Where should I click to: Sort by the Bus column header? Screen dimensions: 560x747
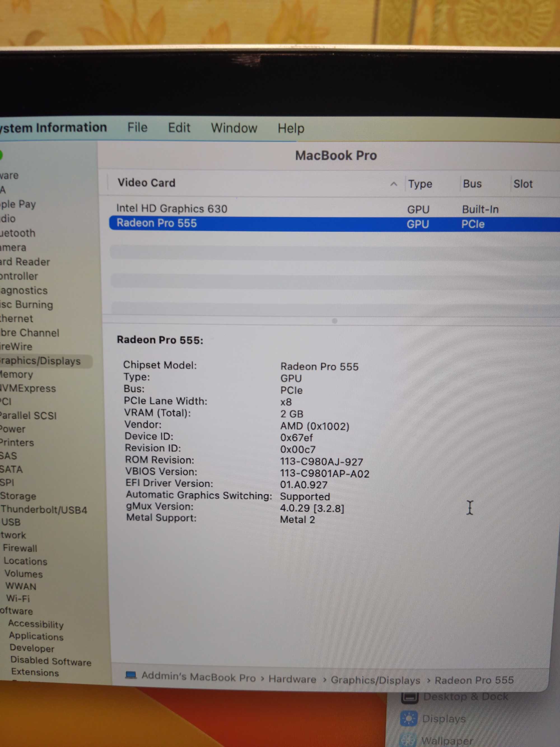click(x=472, y=184)
